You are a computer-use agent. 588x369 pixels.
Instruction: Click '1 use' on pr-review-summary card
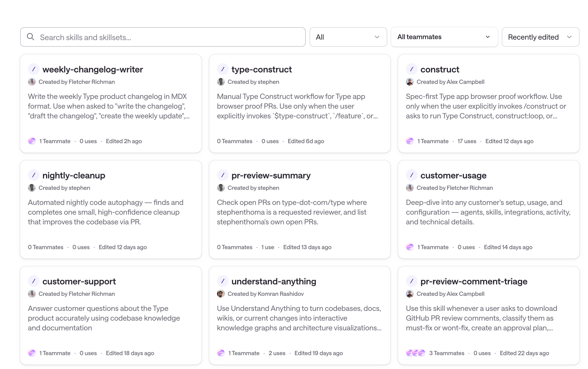(268, 247)
